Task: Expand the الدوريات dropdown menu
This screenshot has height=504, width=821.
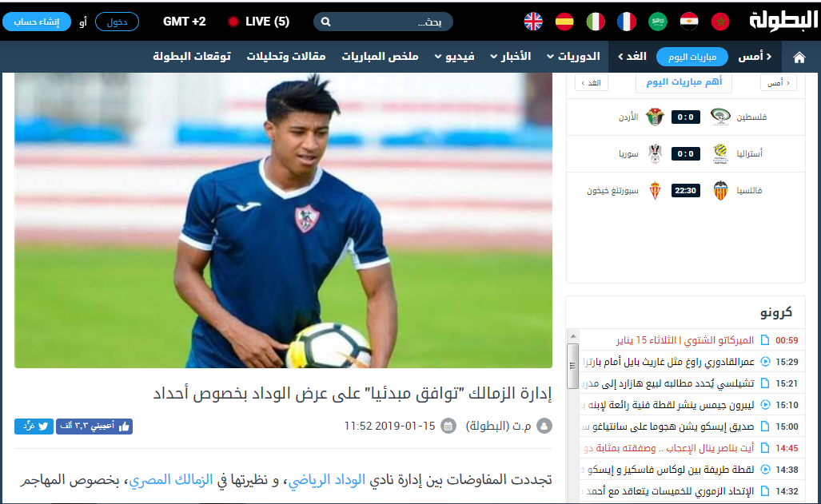Action: [573, 56]
